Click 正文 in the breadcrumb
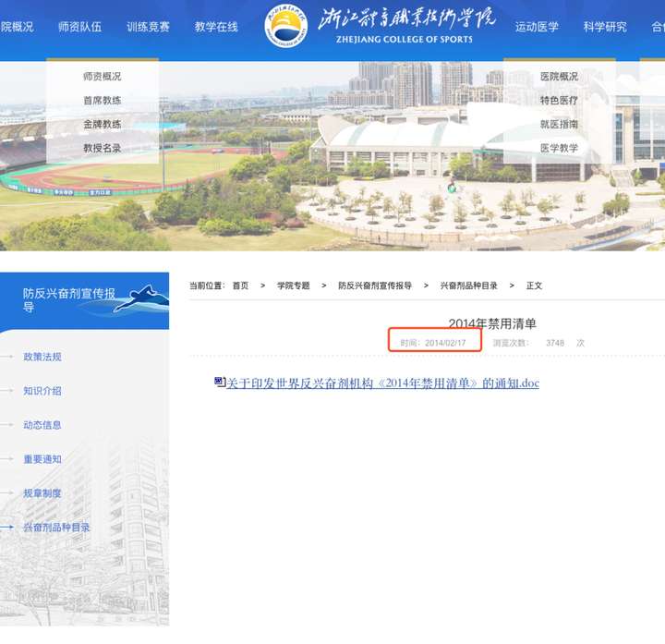665x644 pixels. [535, 286]
